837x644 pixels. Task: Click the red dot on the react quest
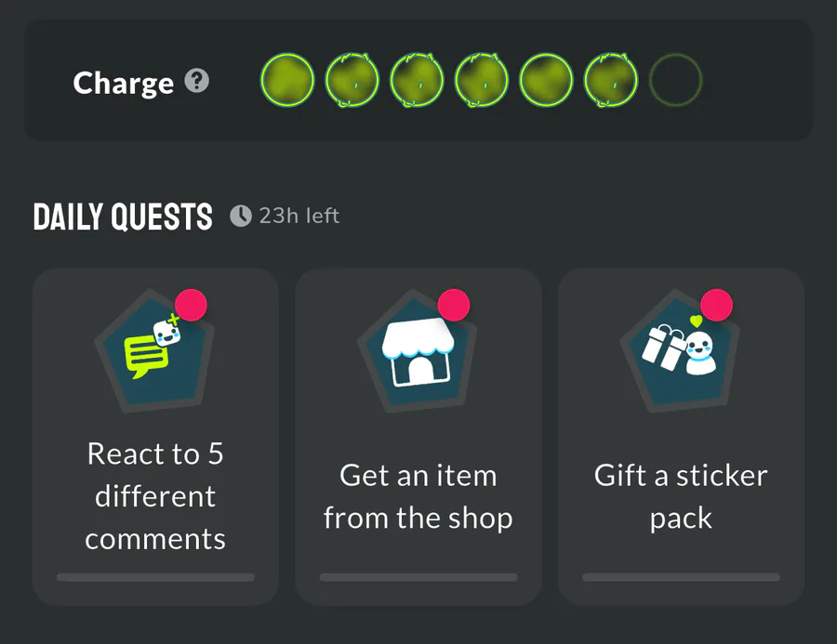[191, 306]
